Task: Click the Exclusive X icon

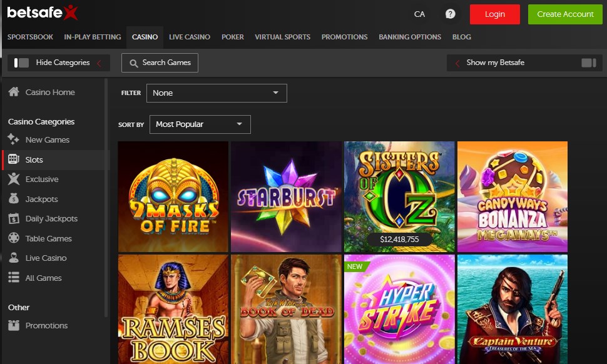Action: 14,179
